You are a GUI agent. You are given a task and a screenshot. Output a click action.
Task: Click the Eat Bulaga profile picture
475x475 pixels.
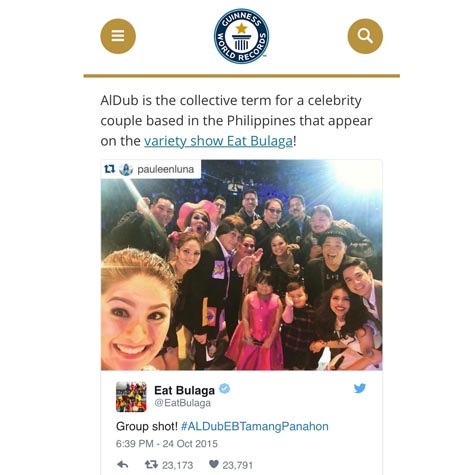131,397
